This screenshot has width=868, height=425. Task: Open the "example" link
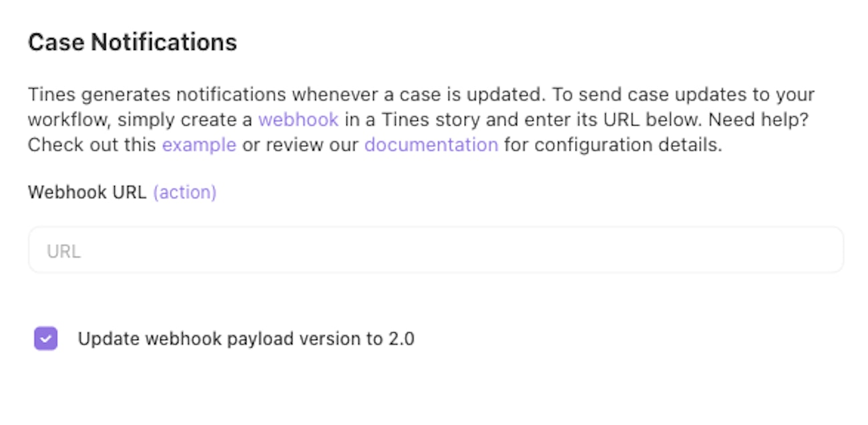(x=199, y=145)
